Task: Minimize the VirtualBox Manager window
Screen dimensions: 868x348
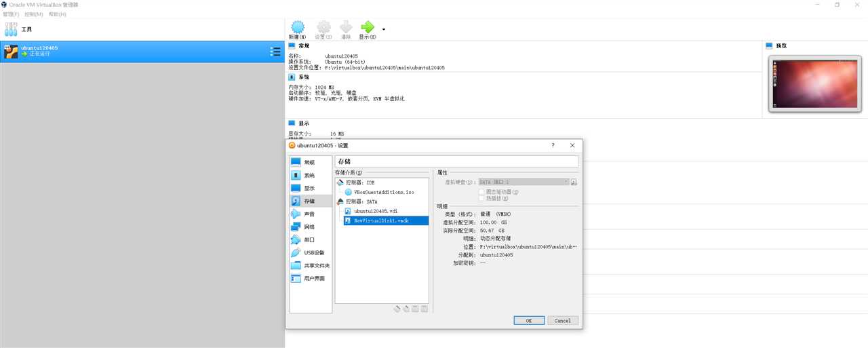Action: pyautogui.click(x=816, y=5)
